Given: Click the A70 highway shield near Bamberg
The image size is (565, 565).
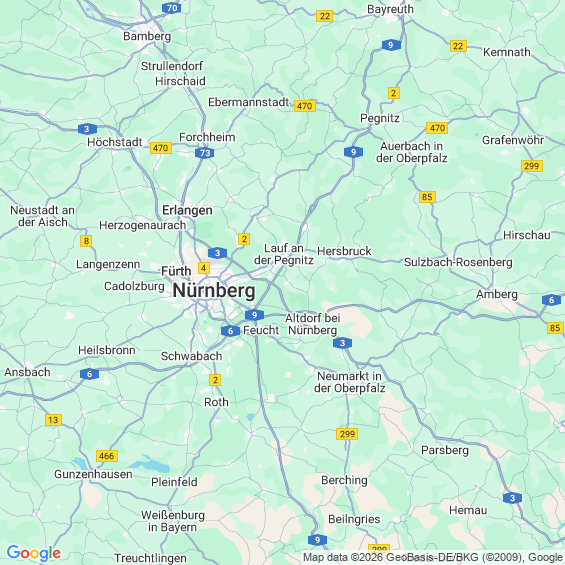Looking at the screenshot, I should click(x=172, y=8).
